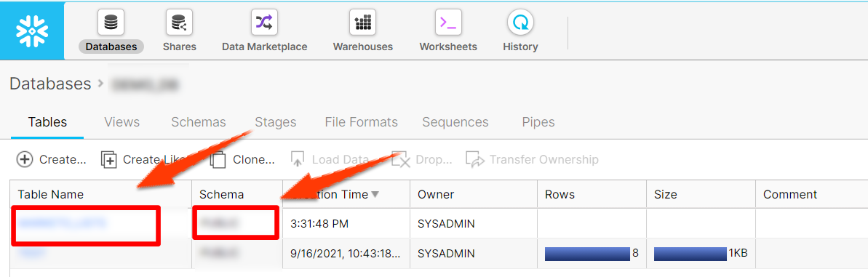This screenshot has height=277, width=868.
Task: Open the History icon
Action: (x=520, y=23)
